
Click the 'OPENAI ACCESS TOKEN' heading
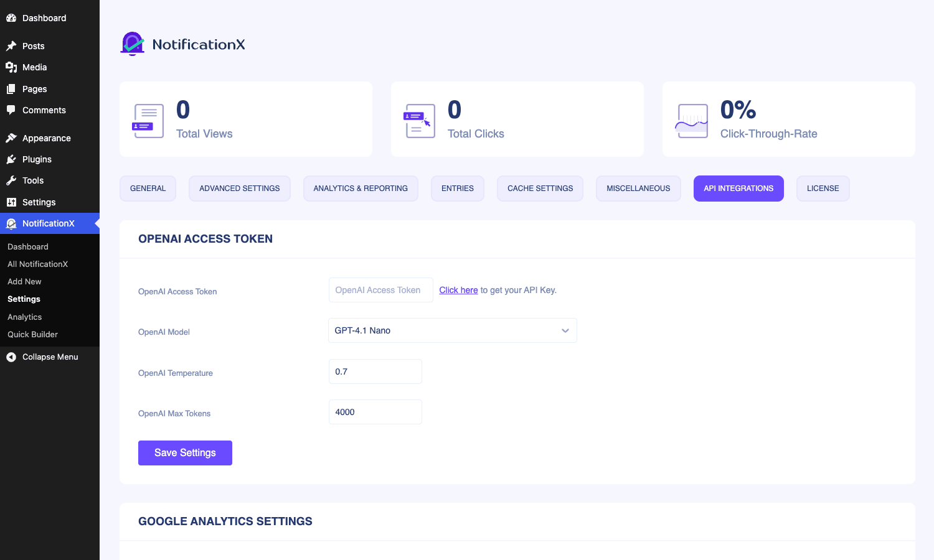click(205, 239)
